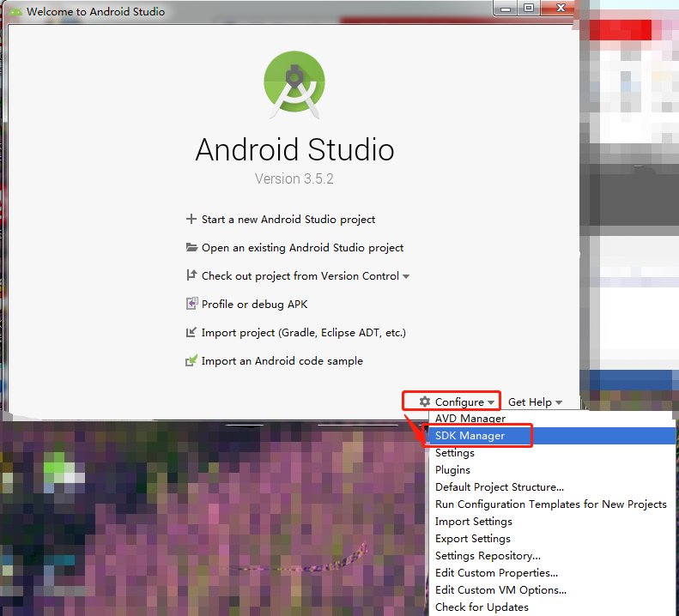Click the Android icon in the title bar

[15, 11]
